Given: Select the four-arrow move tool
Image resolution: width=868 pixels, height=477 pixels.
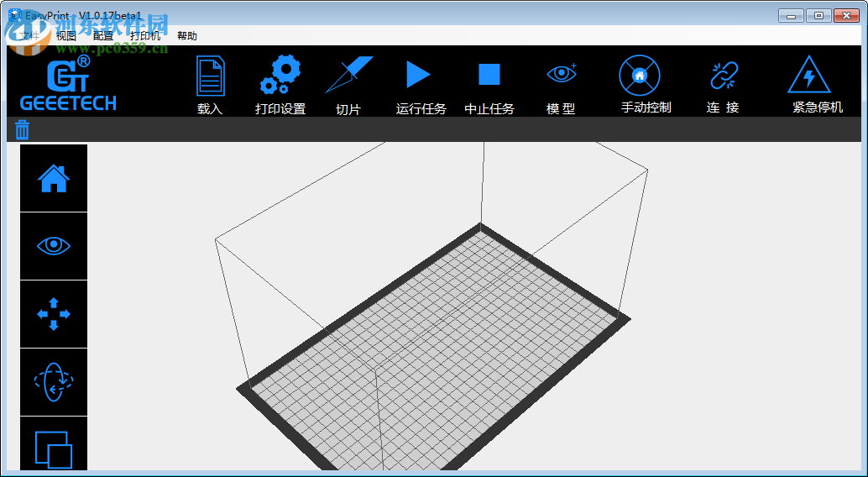Looking at the screenshot, I should coord(54,314).
